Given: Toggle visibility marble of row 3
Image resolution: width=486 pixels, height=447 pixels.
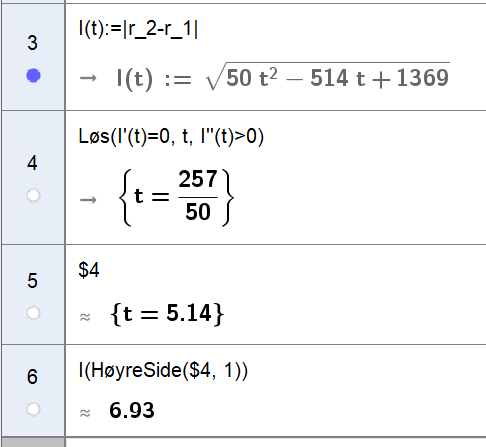Looking at the screenshot, I should (33, 75).
